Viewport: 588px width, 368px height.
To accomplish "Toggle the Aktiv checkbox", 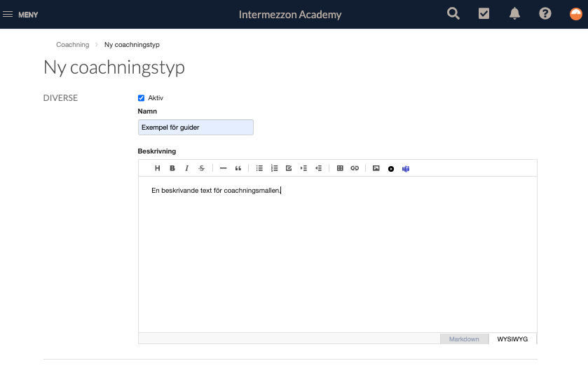I will (x=141, y=98).
